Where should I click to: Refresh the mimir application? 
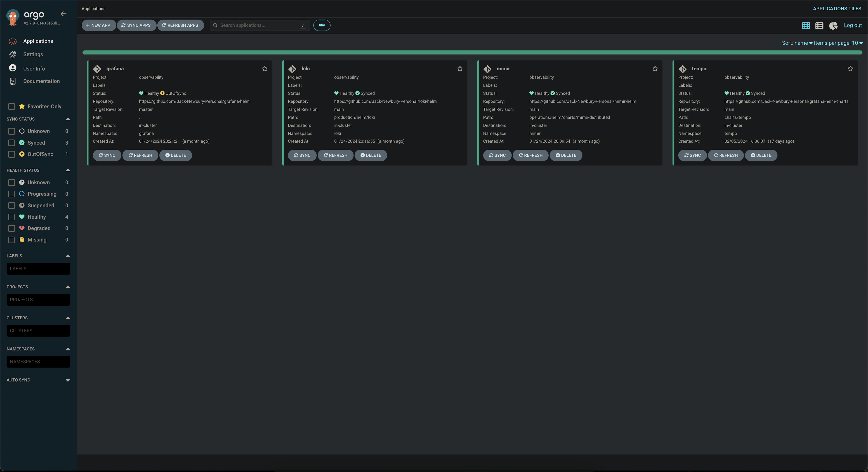tap(530, 155)
